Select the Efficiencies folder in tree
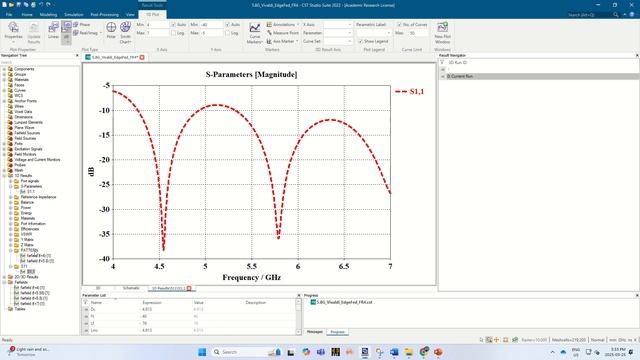This screenshot has height=360, width=640. (x=29, y=229)
